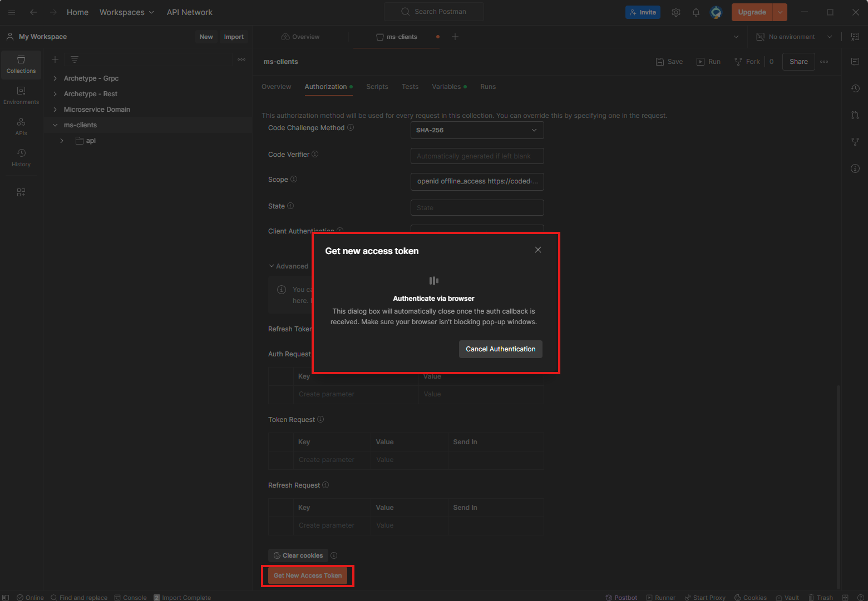
Task: Open the No environment selector
Action: [x=795, y=37]
